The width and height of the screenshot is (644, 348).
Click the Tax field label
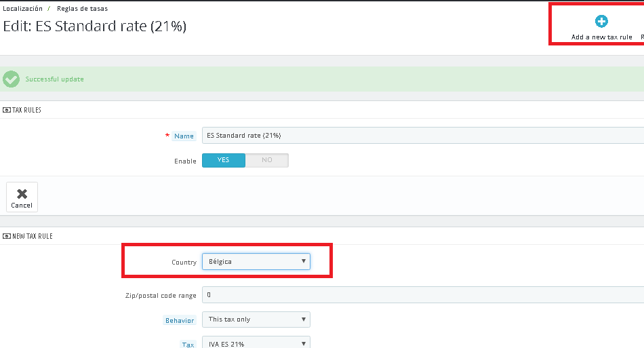click(188, 345)
